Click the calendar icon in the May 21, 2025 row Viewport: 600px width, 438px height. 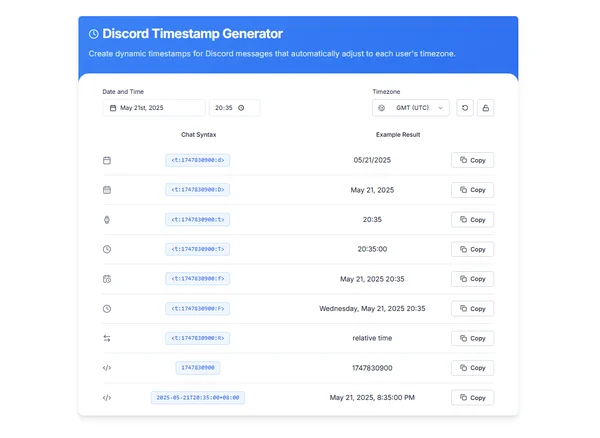tap(107, 190)
